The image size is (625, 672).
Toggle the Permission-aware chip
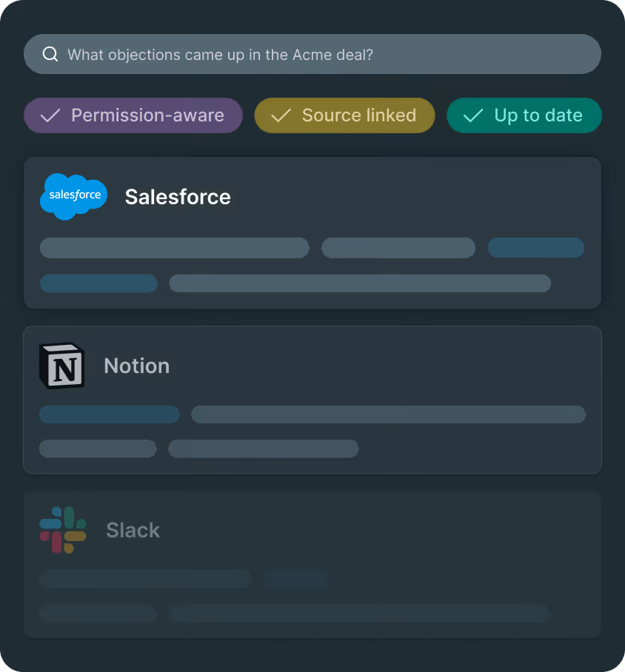[133, 115]
